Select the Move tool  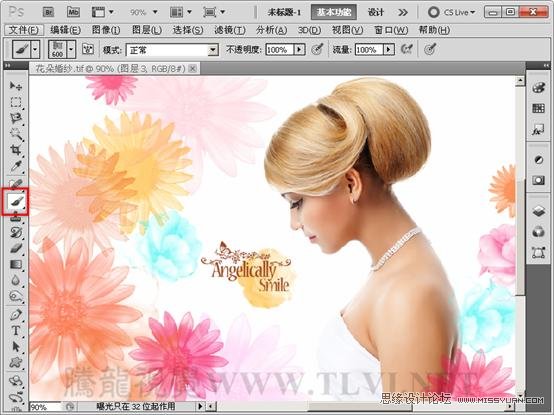click(16, 86)
